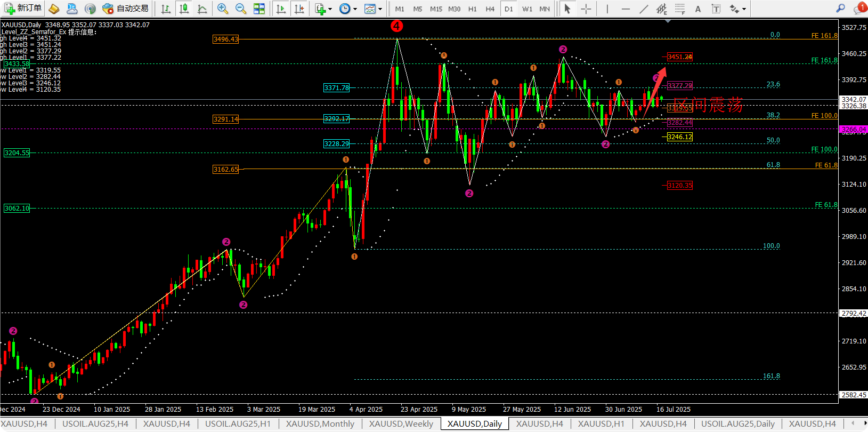Click the 3246.12 yellow price label

[x=680, y=137]
